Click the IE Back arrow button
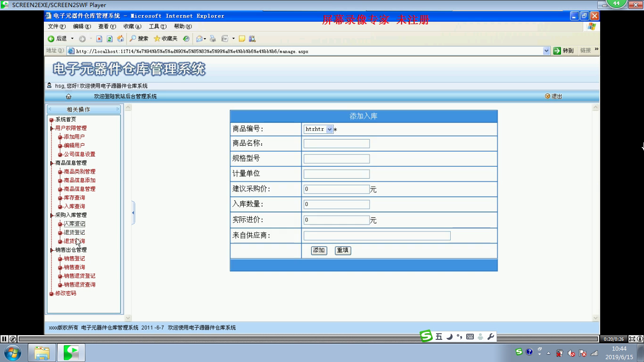This screenshot has width=644, height=362. pos(51,39)
